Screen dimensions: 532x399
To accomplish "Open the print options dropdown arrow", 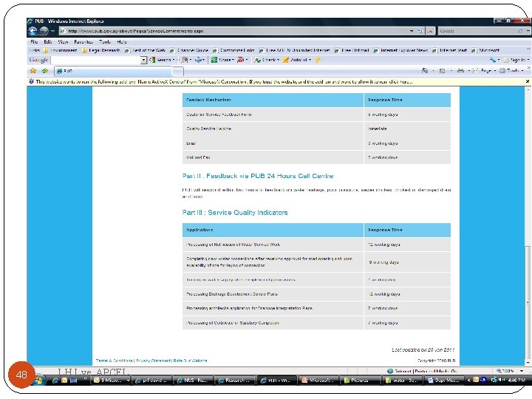I will [x=468, y=71].
